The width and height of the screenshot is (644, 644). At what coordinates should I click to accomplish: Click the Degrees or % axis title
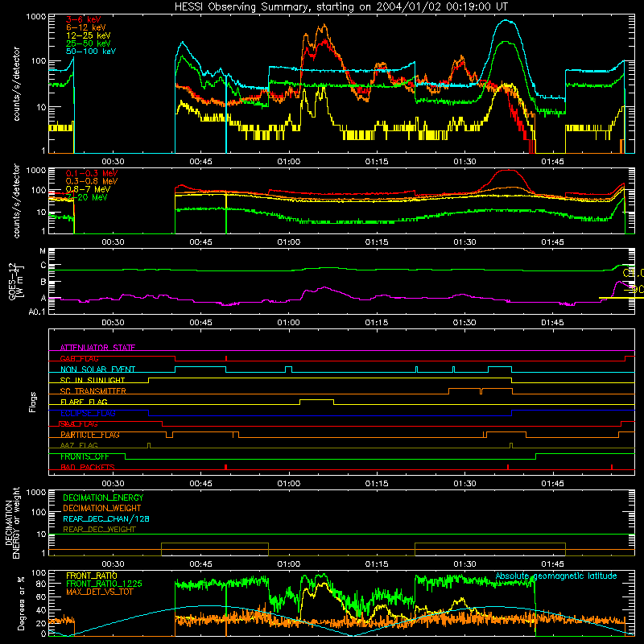coord(21,603)
